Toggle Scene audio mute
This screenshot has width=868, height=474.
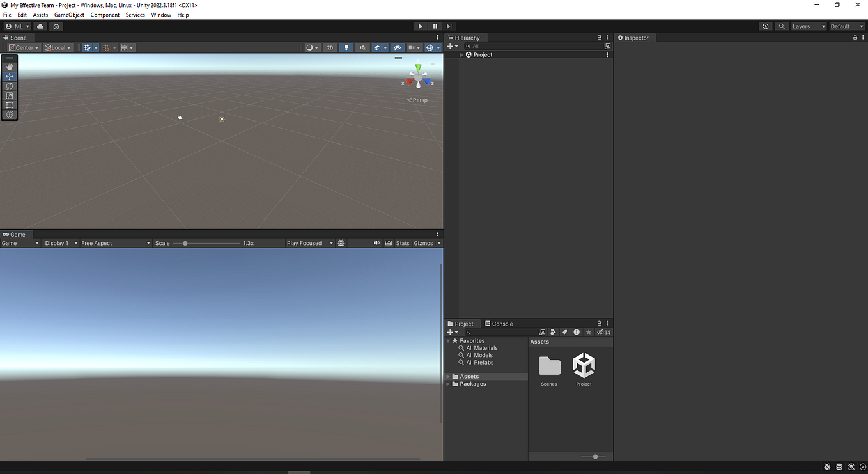click(362, 47)
